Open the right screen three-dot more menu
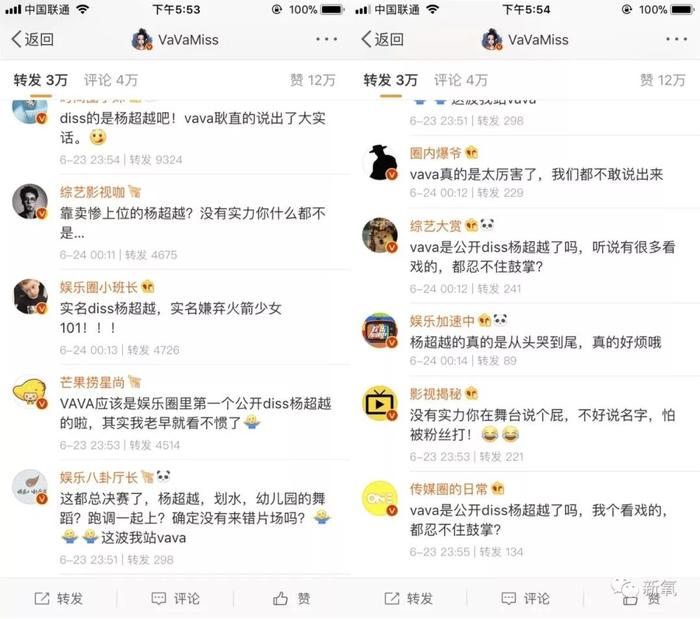 click(676, 39)
